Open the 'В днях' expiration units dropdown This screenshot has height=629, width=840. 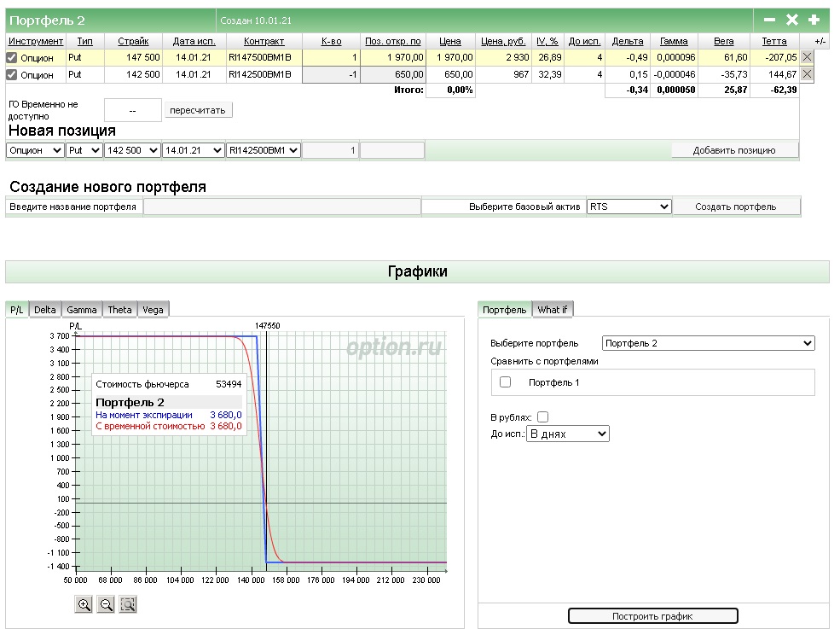pos(568,434)
